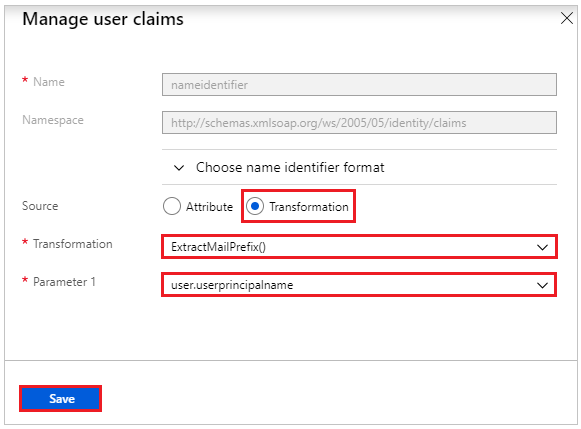Click the arrow on the Transformation dropdown
Image resolution: width=581 pixels, height=429 pixels.
tap(542, 247)
